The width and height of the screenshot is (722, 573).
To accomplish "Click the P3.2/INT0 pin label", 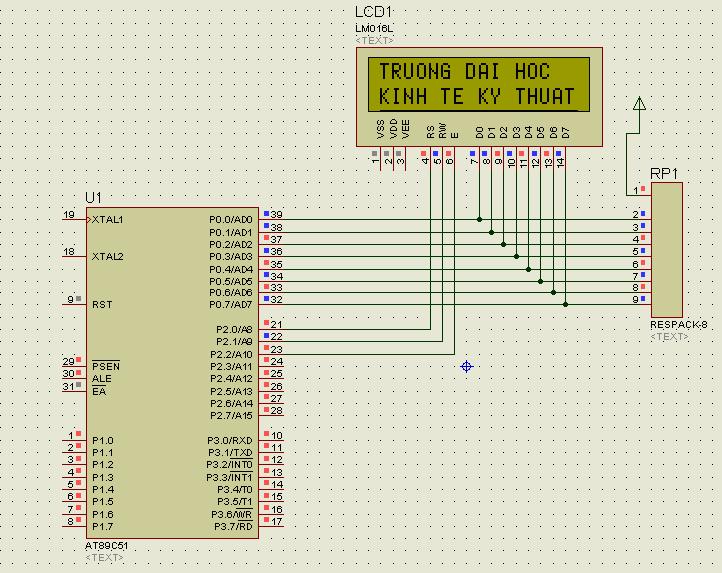I will (x=229, y=465).
